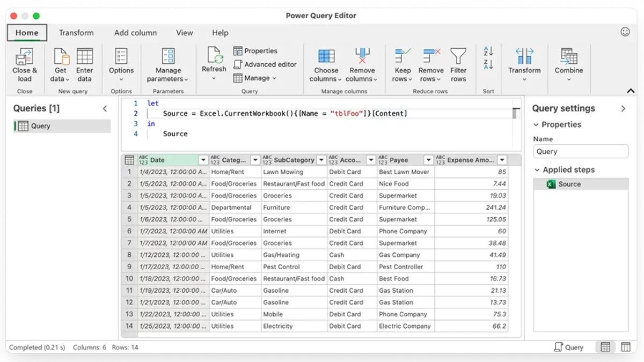644x362 pixels.
Task: Open the Account column filter dropdown
Action: click(x=371, y=160)
